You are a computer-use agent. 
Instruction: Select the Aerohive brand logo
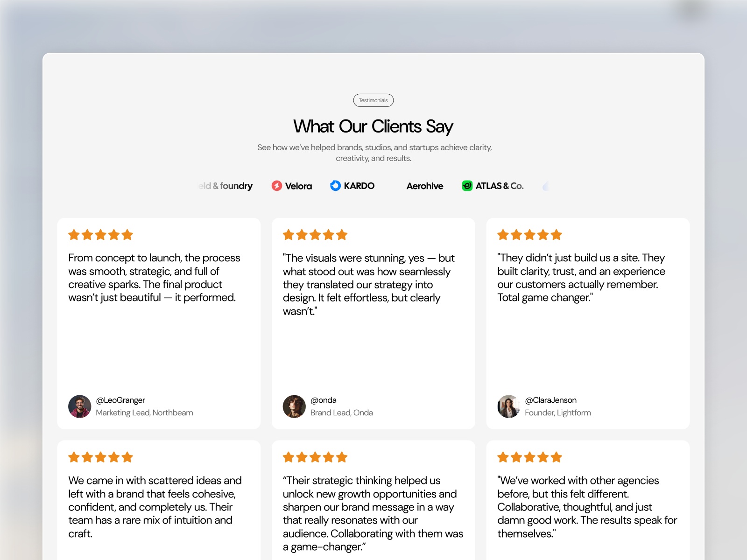click(x=425, y=186)
